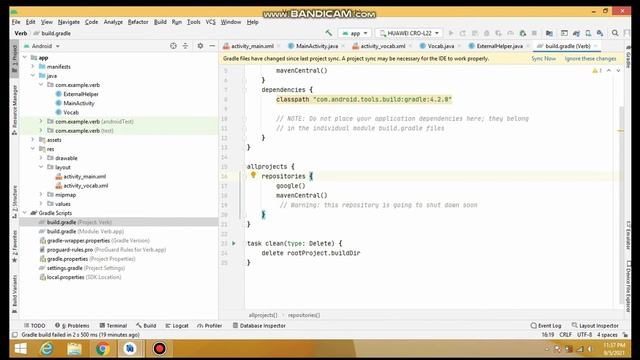The height and width of the screenshot is (360, 640).
Task: Click the lightbulb quick-fix icon
Action: 253,175
